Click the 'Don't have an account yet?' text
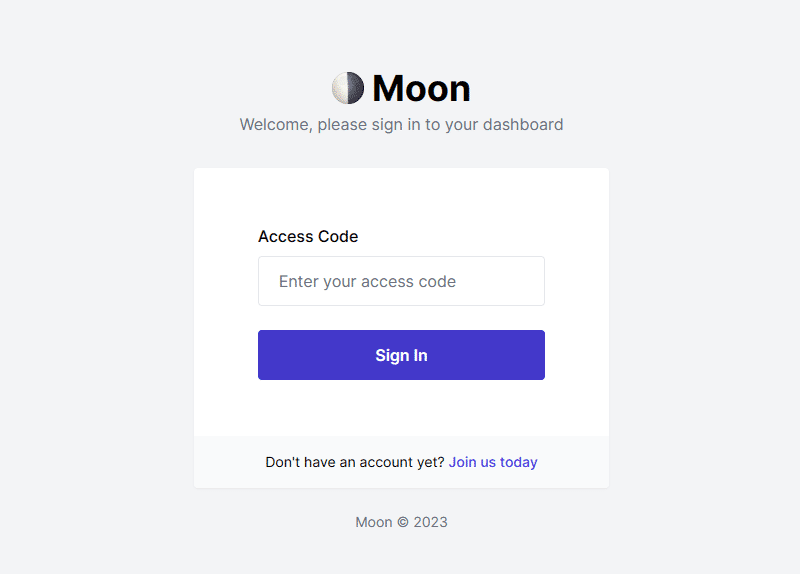Screen dimensions: 800x574 (x=355, y=462)
